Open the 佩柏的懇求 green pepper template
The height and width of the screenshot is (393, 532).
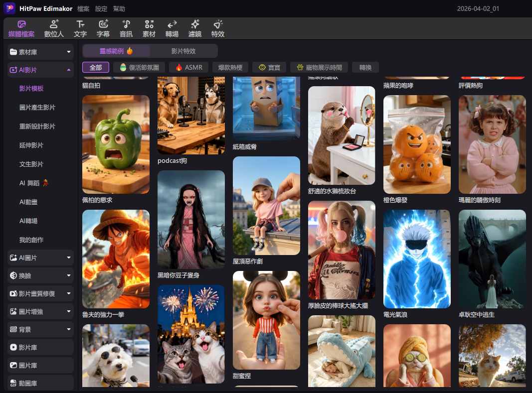pos(116,144)
